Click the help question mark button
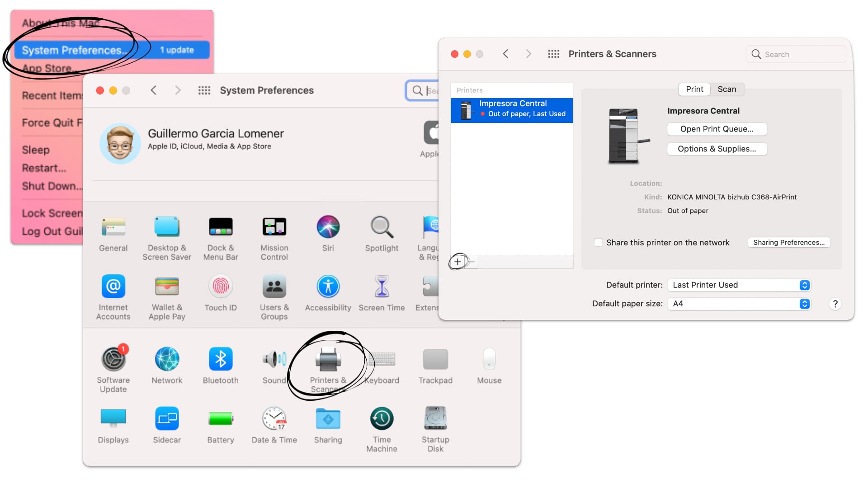Image resolution: width=868 pixels, height=488 pixels. click(835, 304)
